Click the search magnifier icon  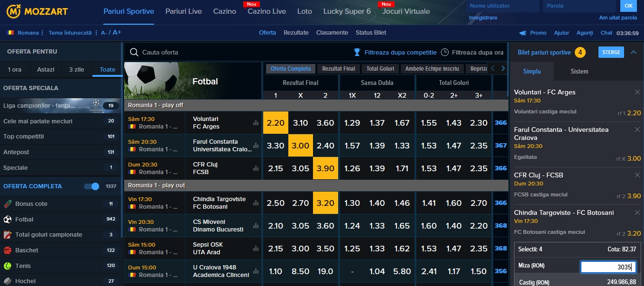(134, 52)
